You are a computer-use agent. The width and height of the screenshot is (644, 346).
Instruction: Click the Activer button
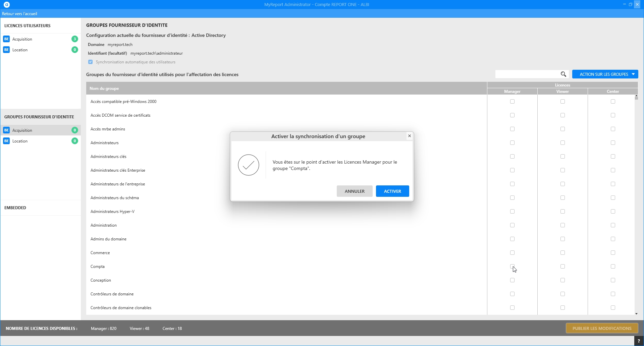(x=392, y=191)
